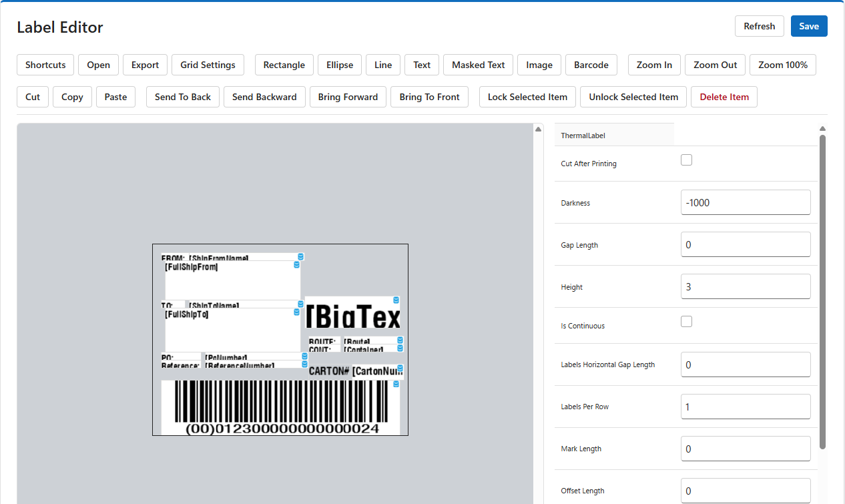
Task: Cut the selected item
Action: point(33,97)
